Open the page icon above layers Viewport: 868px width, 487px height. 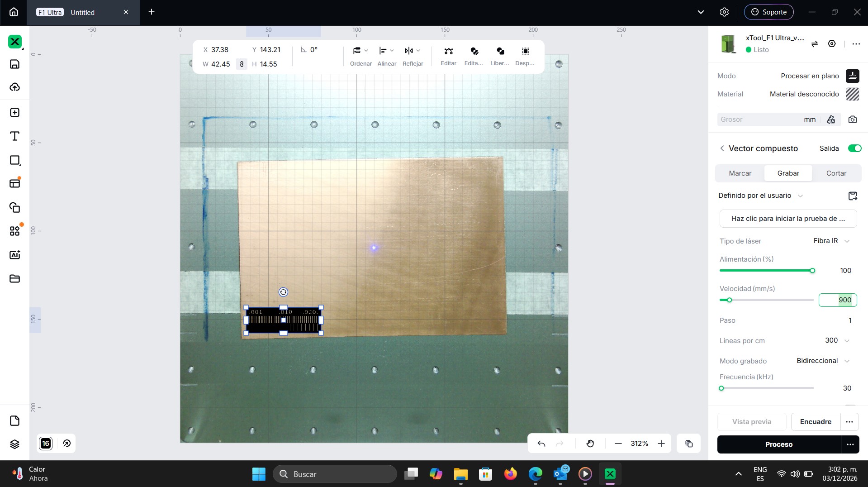(x=14, y=421)
